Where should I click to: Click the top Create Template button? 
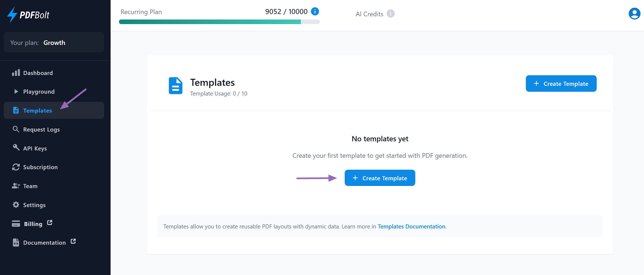coord(561,83)
